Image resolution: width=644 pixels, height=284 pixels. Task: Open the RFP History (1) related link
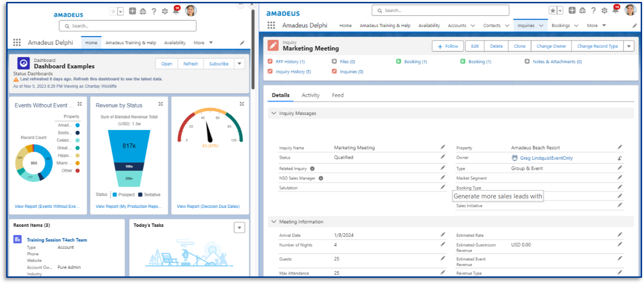click(290, 62)
